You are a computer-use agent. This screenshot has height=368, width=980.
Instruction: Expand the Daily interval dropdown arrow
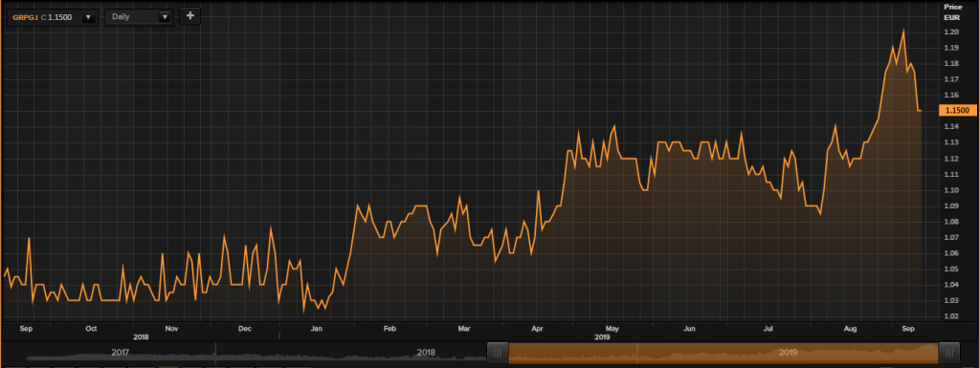coord(165,17)
